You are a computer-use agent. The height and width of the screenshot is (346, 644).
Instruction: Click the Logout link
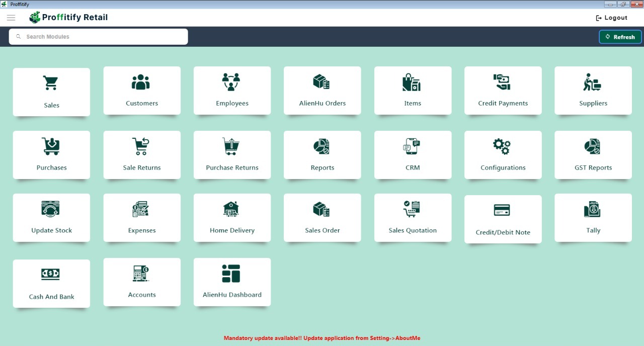pos(611,18)
